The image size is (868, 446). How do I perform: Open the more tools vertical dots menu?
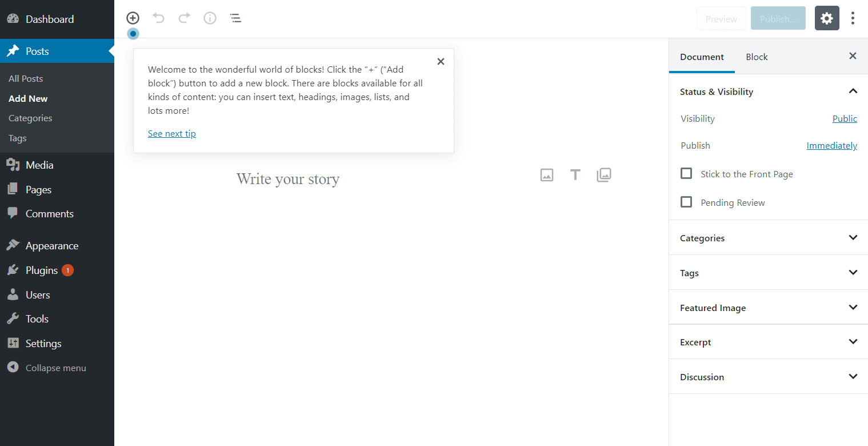[x=853, y=18]
